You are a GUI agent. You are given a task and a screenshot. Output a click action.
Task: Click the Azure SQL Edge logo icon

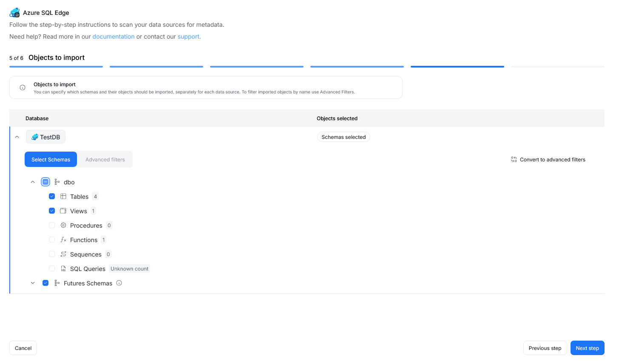tap(14, 13)
